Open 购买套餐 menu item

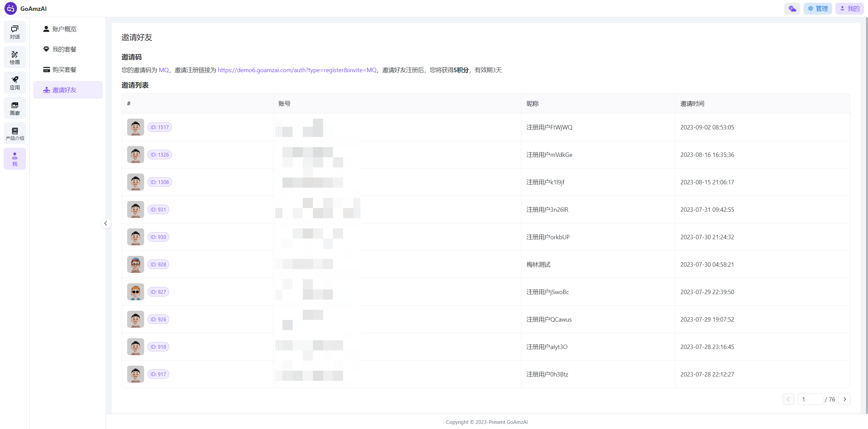pyautogui.click(x=64, y=70)
